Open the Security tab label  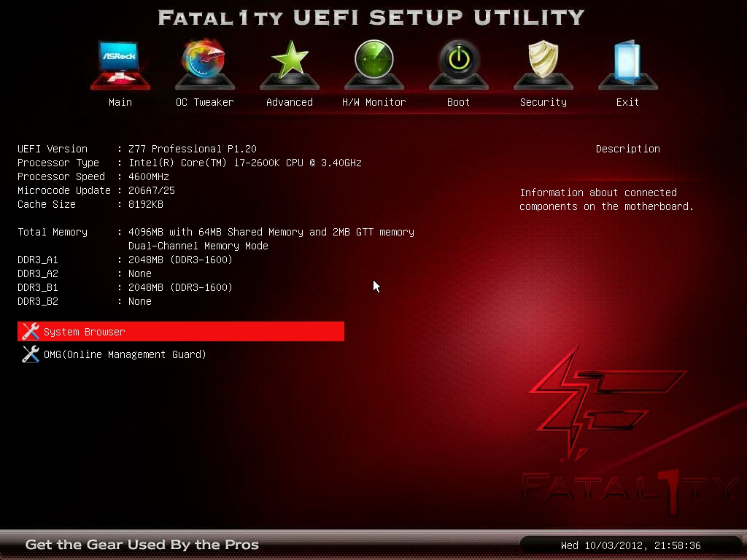[543, 102]
